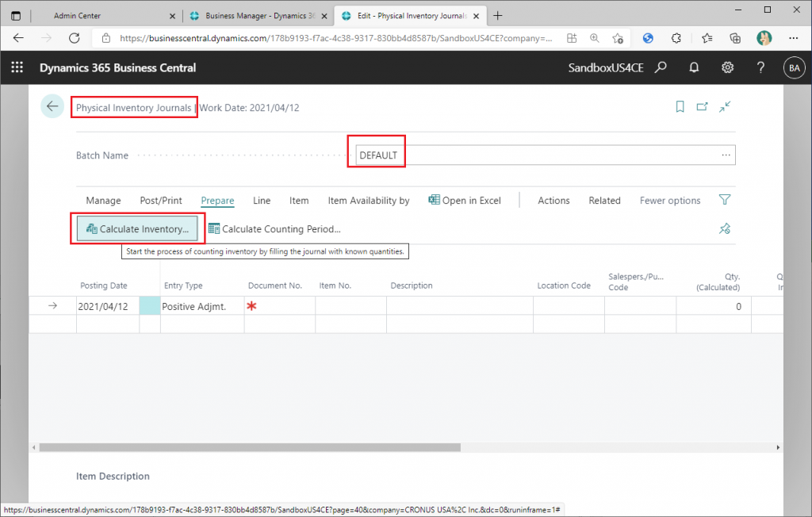Image resolution: width=812 pixels, height=517 pixels.
Task: Open the settings gear menu
Action: click(728, 67)
